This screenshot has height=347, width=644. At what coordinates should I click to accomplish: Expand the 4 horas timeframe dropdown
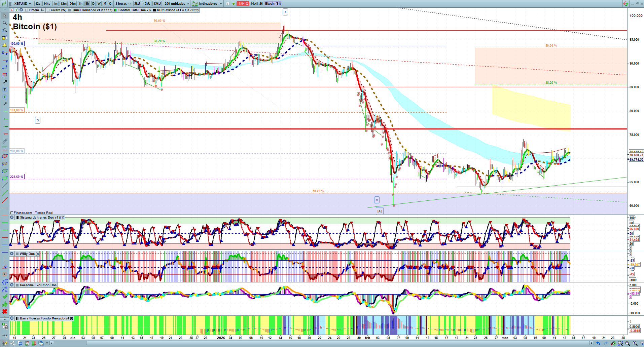123,4
